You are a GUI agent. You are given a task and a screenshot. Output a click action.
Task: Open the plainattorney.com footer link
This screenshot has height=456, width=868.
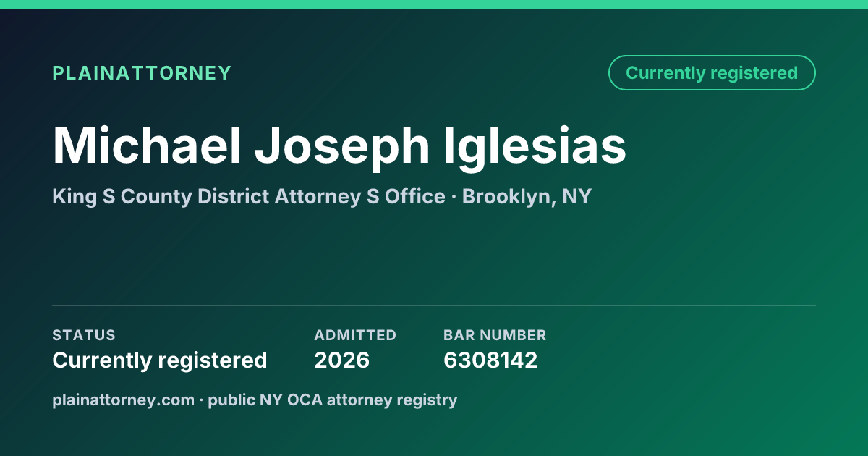[123, 400]
